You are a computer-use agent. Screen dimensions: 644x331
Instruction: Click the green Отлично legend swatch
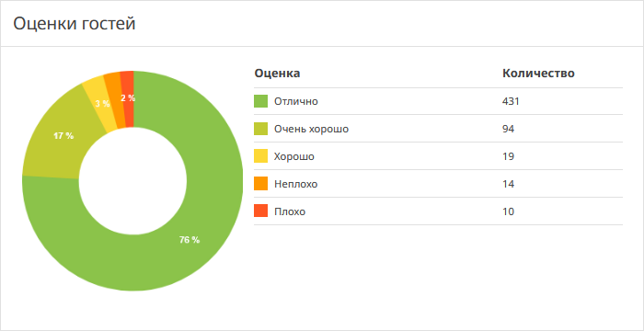[x=260, y=101]
